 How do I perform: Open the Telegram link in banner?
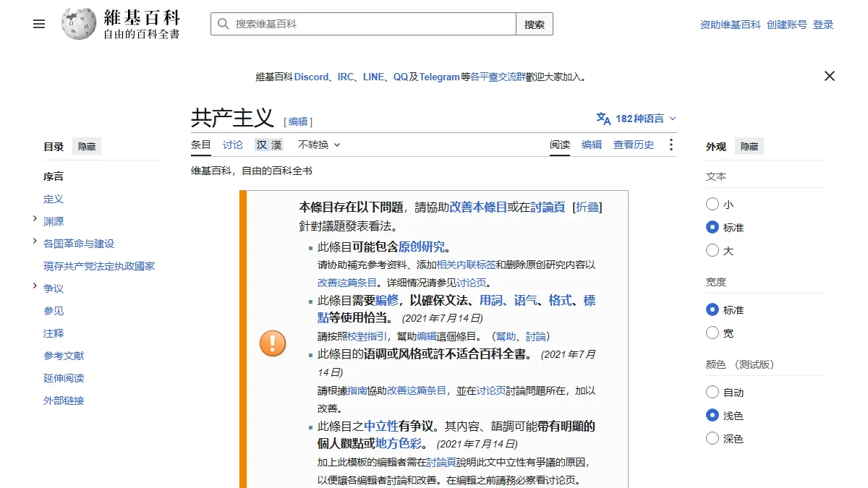pyautogui.click(x=440, y=77)
